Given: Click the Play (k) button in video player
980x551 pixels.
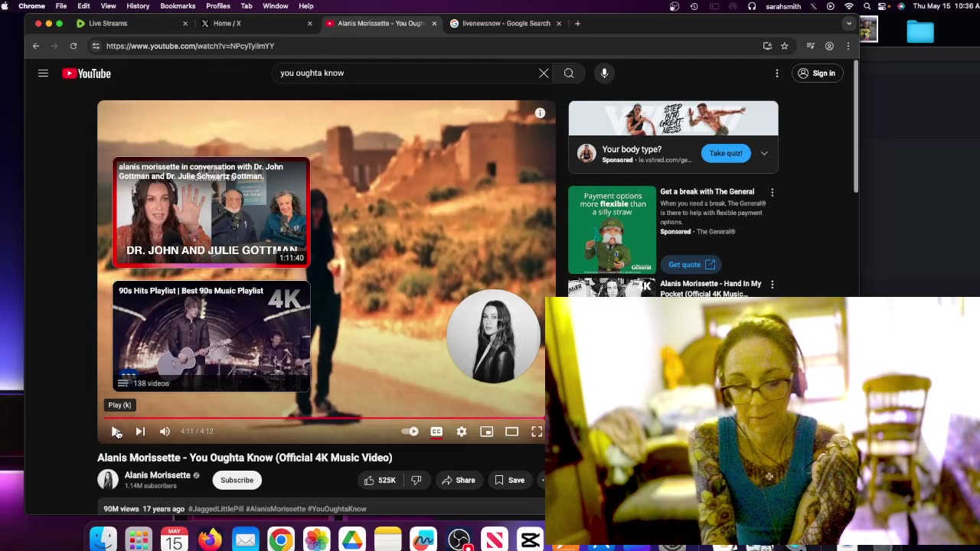Looking at the screenshot, I should pos(116,432).
